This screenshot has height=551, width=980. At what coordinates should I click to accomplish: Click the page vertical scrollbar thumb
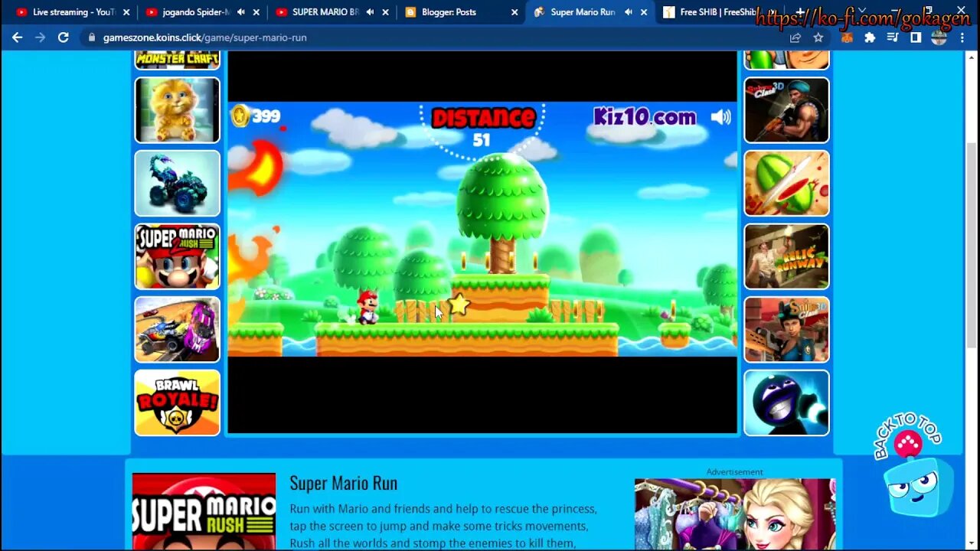pyautogui.click(x=973, y=243)
